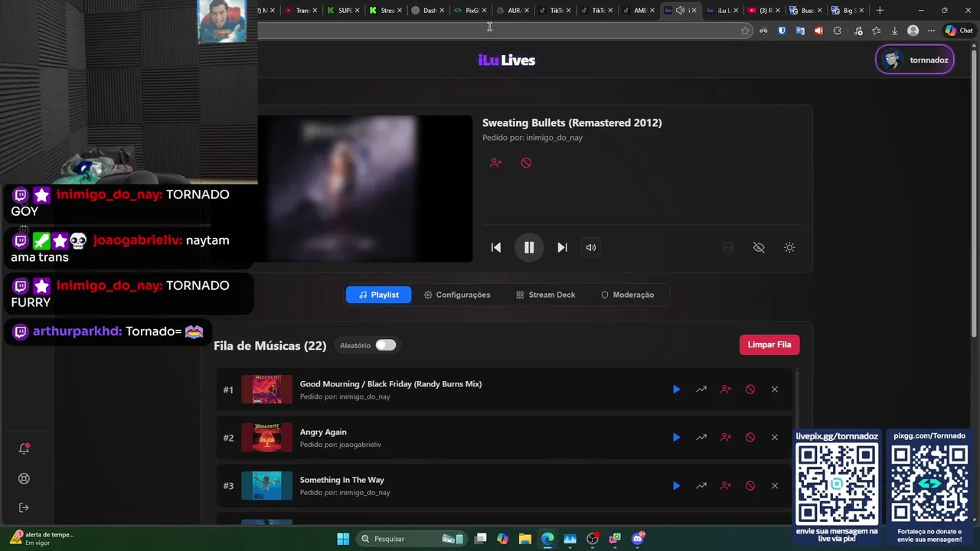Open notifications bell in left sidebar
The image size is (980, 551).
(24, 449)
